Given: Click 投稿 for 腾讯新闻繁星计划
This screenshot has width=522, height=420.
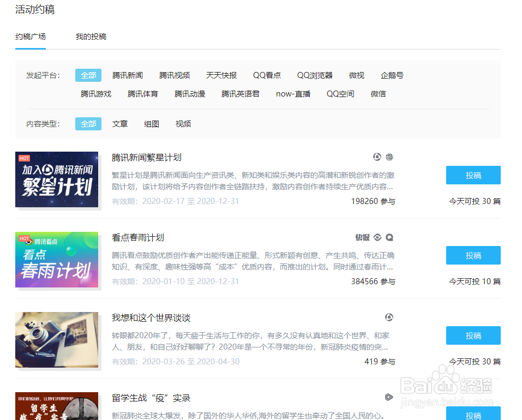Looking at the screenshot, I should 473,175.
